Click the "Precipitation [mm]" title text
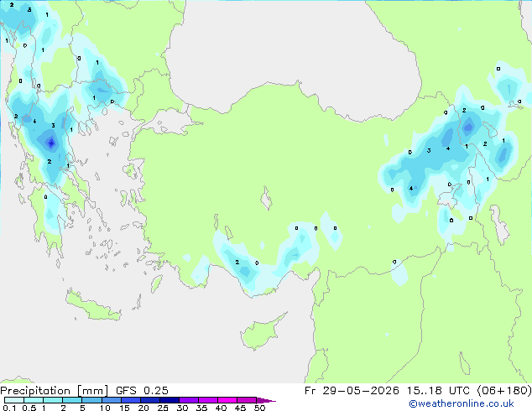 54,391
